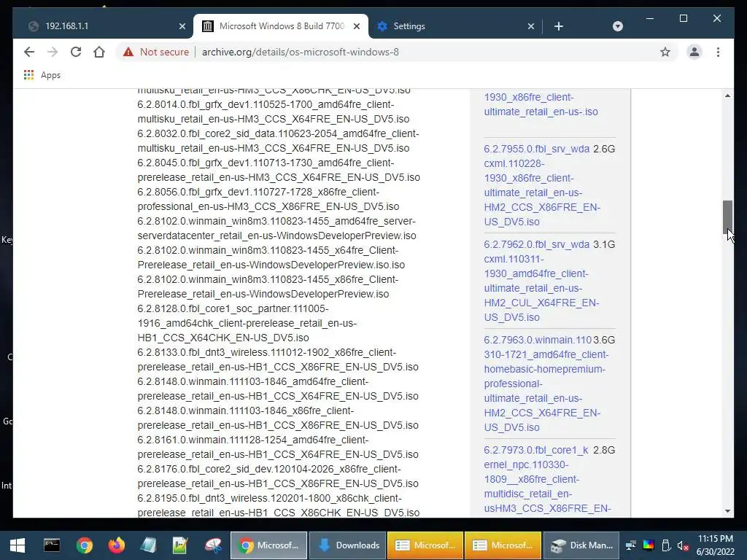Open the 6.2.7962.0.fbl_srv_wda iso download link
This screenshot has height=560, width=747.
click(542, 281)
